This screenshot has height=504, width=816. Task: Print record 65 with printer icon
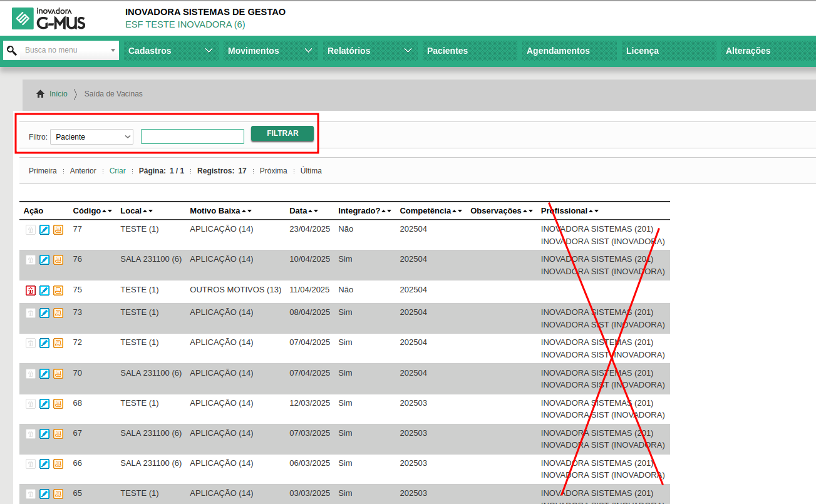coord(58,494)
